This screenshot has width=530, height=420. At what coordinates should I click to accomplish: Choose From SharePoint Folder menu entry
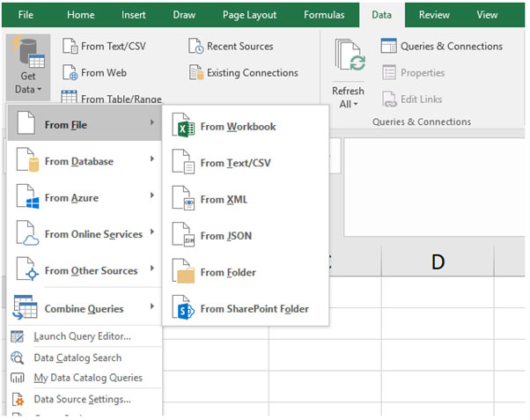(x=246, y=308)
